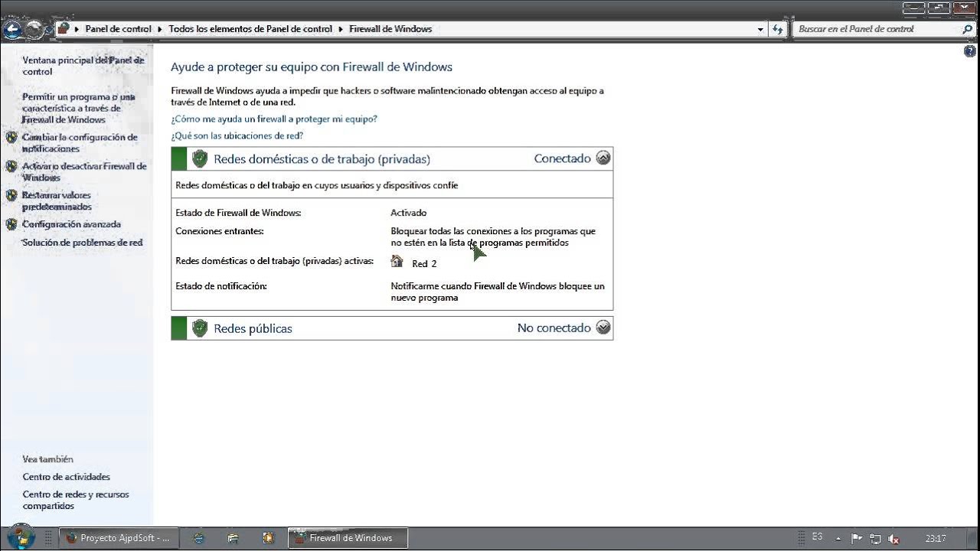Click the Back navigation arrow button
The image size is (980, 551).
(x=13, y=30)
